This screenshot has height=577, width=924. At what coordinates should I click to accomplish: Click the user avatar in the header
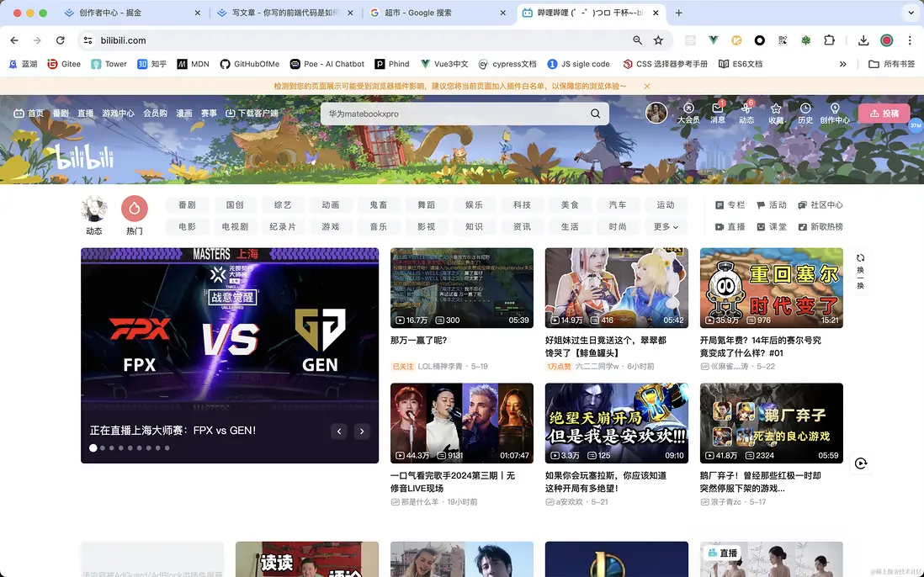point(656,113)
